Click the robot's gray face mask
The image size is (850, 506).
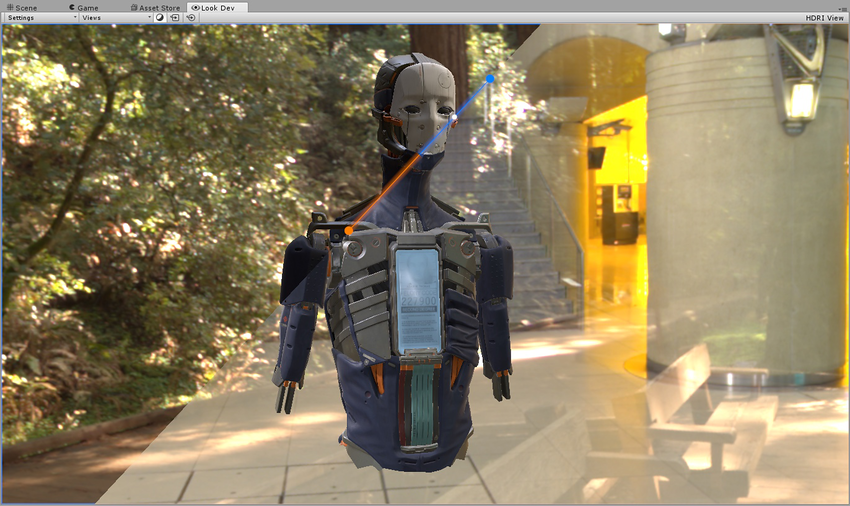pos(422,107)
